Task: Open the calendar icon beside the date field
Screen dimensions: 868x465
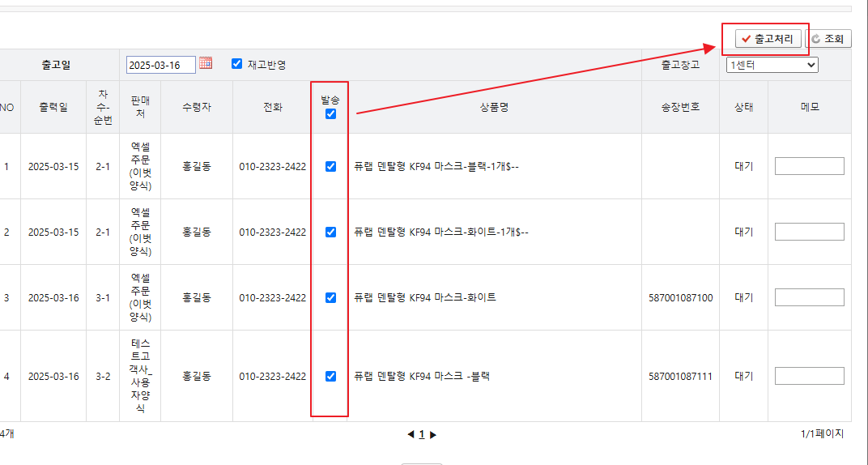Action: (206, 63)
